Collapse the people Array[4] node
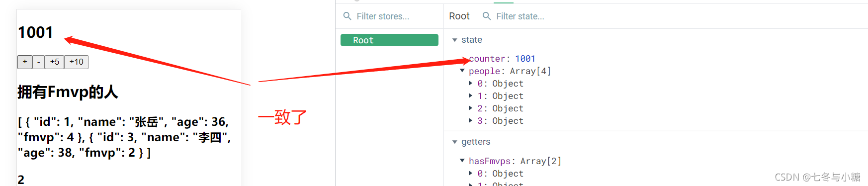Image resolution: width=868 pixels, height=186 pixels. (462, 71)
